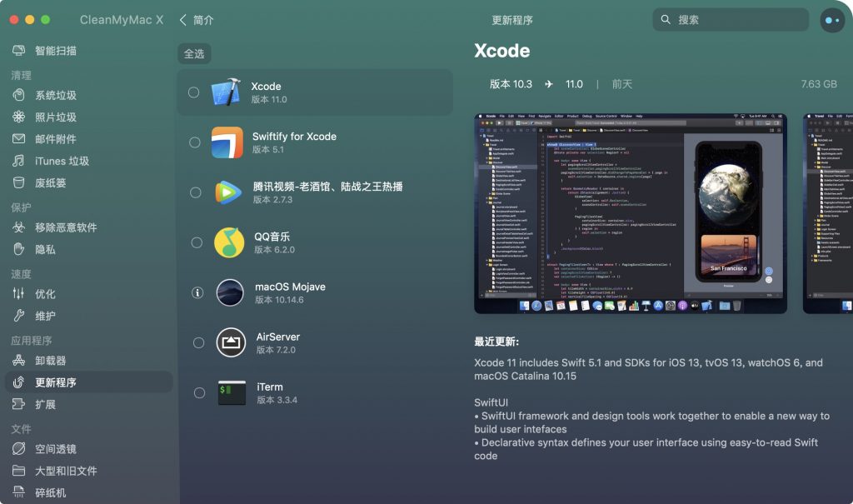Viewport: 853px width, 504px height.
Task: Select Updater (更新程序) sidebar icon
Action: (18, 382)
